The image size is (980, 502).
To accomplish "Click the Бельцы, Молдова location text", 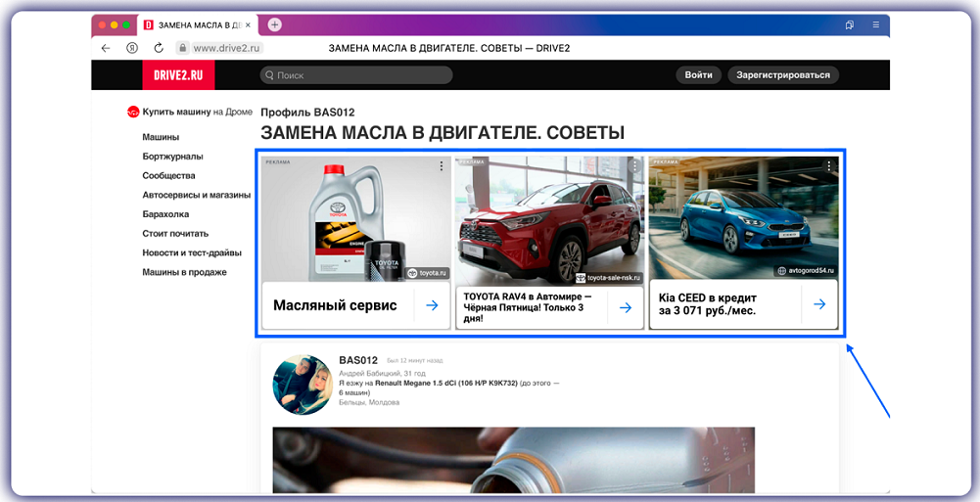I will point(369,402).
